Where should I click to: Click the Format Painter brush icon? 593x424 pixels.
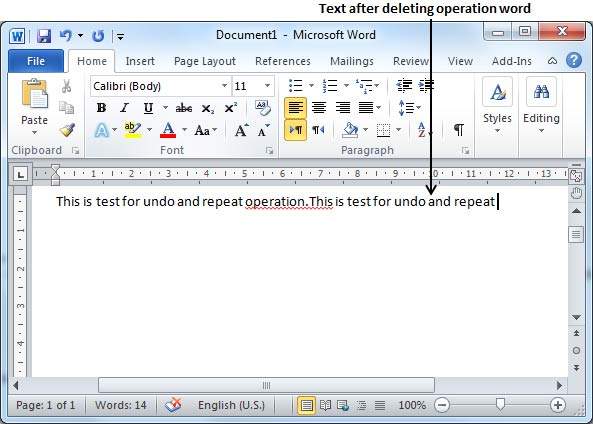[x=67, y=130]
